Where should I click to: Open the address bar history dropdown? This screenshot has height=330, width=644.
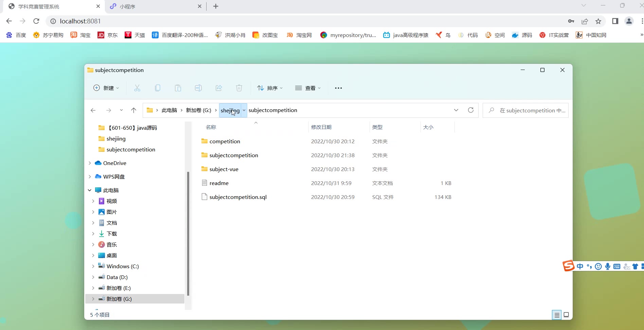pos(456,110)
